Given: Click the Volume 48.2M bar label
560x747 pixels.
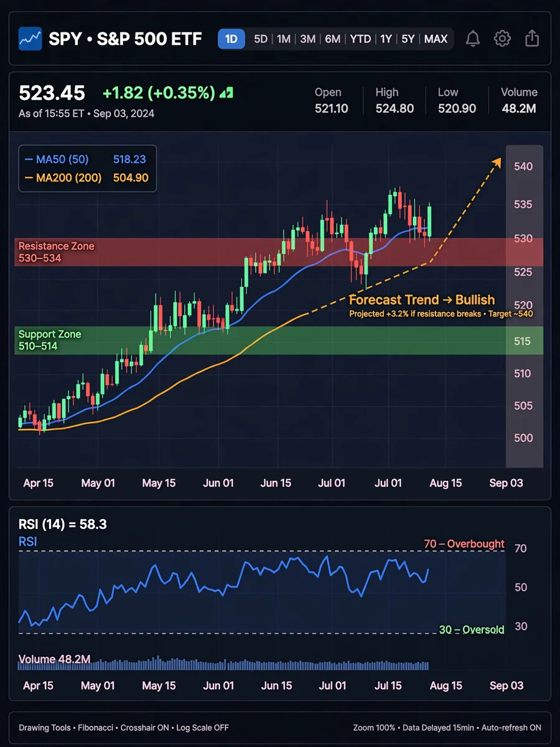Looking at the screenshot, I should pyautogui.click(x=55, y=659).
